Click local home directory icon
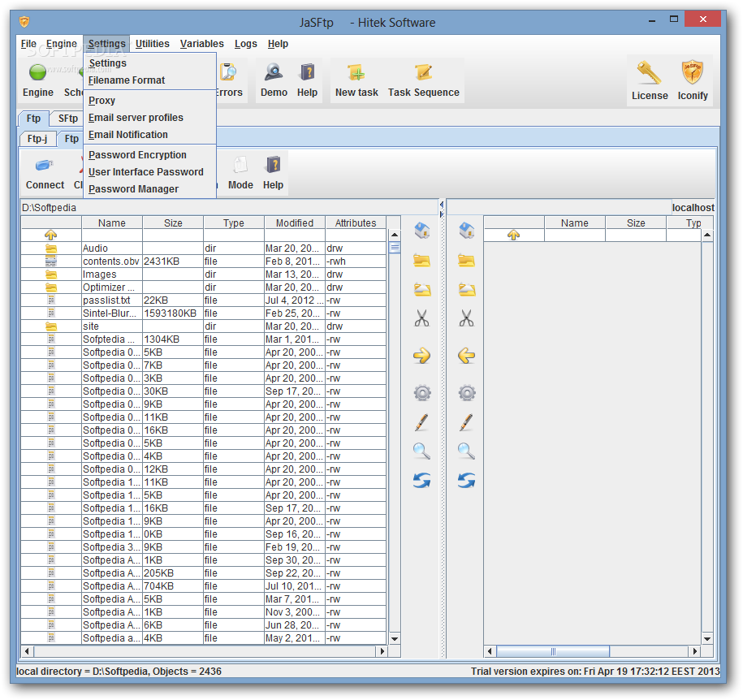Screen dimensions: 743x700 coord(421,231)
